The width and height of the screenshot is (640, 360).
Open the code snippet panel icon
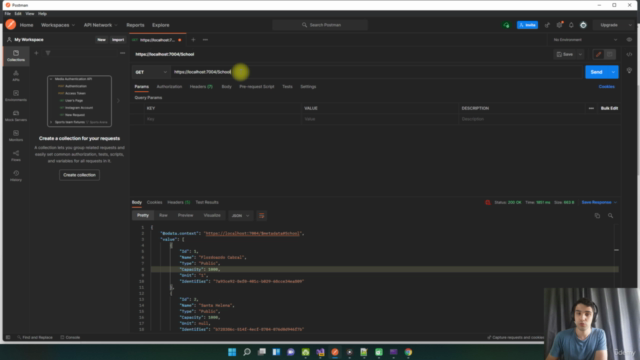click(x=629, y=54)
